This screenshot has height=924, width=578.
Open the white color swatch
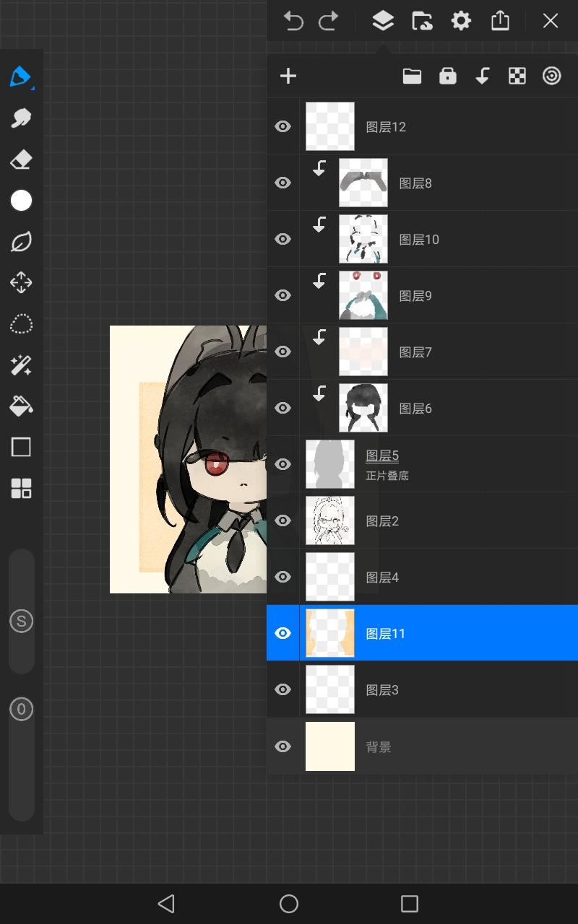pos(21,201)
